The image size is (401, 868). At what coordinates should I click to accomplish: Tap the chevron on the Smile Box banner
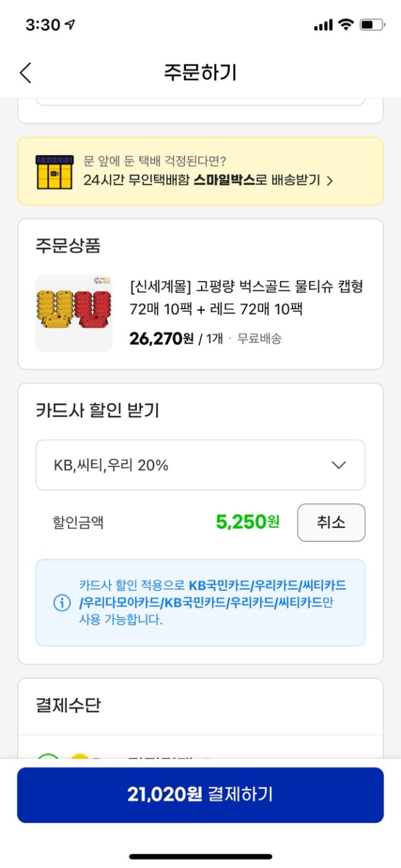point(330,181)
